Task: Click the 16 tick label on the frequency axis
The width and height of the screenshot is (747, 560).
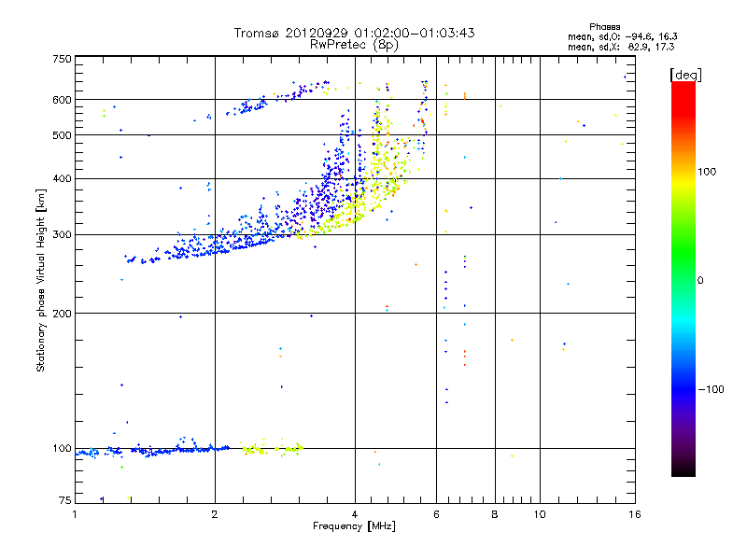Action: pyautogui.click(x=635, y=514)
